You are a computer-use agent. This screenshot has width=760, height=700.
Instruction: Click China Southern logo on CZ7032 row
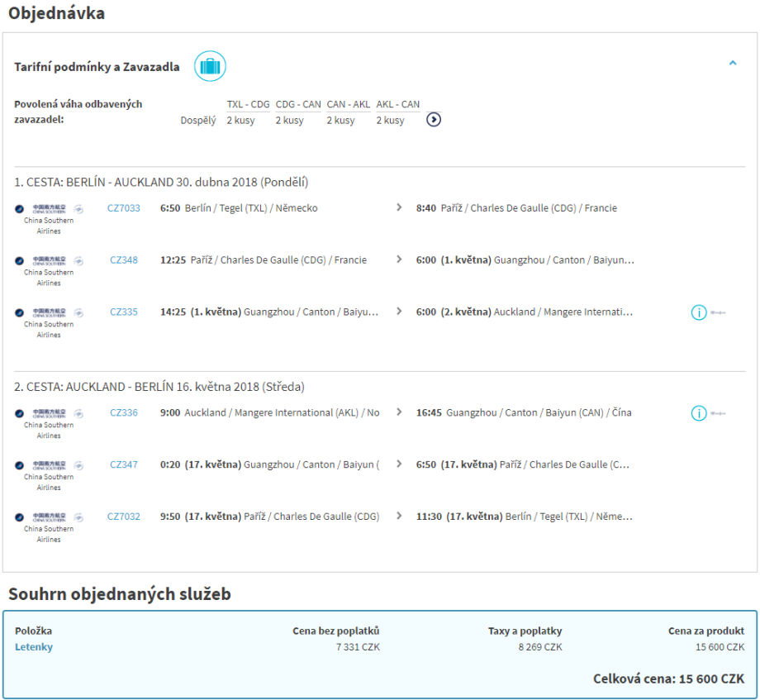tap(48, 517)
